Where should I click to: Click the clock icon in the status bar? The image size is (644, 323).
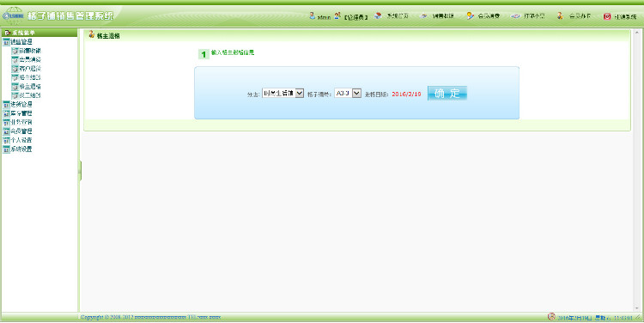551,316
